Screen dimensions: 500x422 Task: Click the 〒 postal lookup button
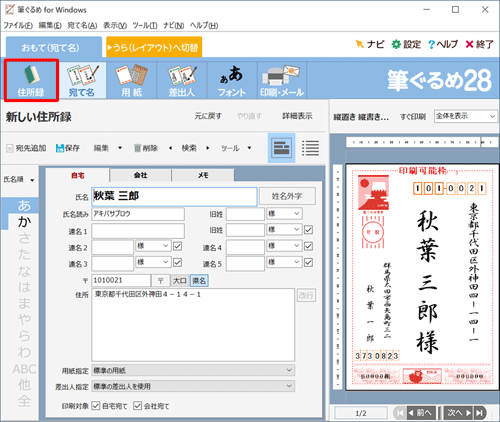tap(161, 281)
